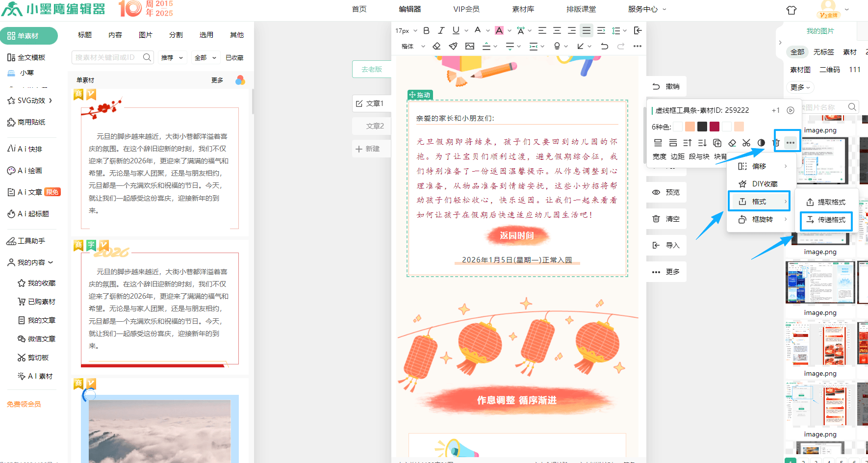Viewport: 868px width, 463px height.
Task: Click the 免费领会员 link
Action: [24, 404]
